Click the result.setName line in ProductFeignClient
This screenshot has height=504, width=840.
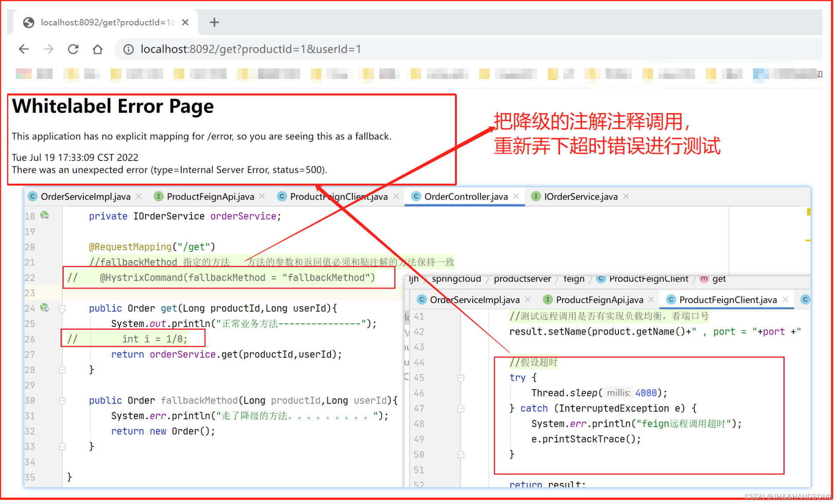point(655,332)
